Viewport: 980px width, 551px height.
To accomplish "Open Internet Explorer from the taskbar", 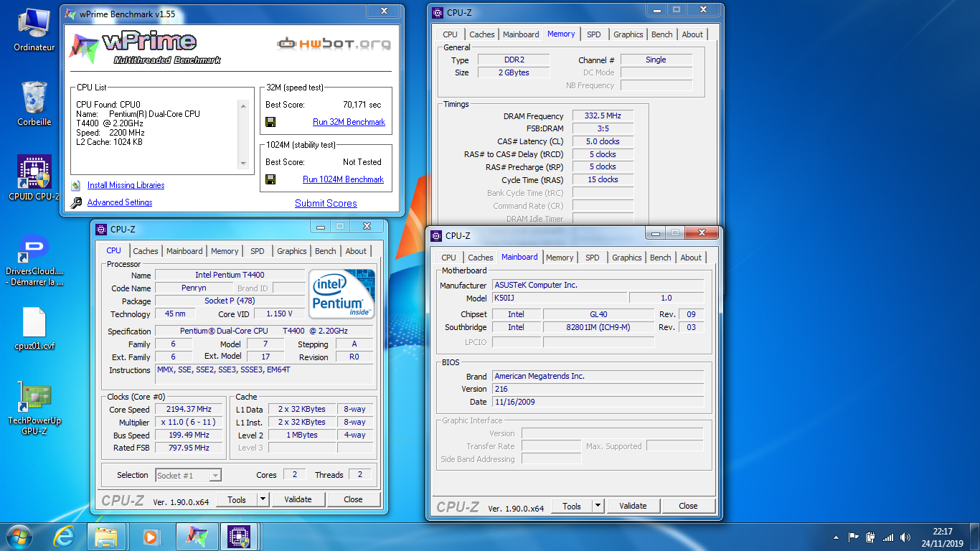I will 64,536.
